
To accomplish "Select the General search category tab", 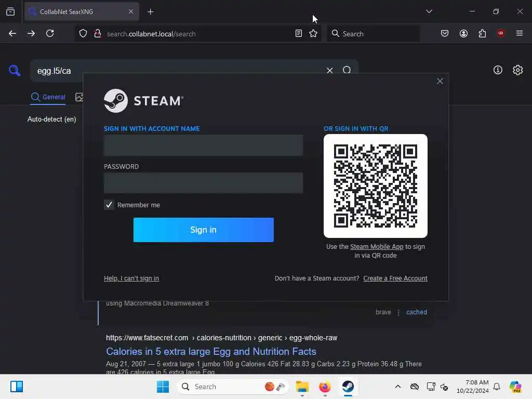I will [x=48, y=97].
